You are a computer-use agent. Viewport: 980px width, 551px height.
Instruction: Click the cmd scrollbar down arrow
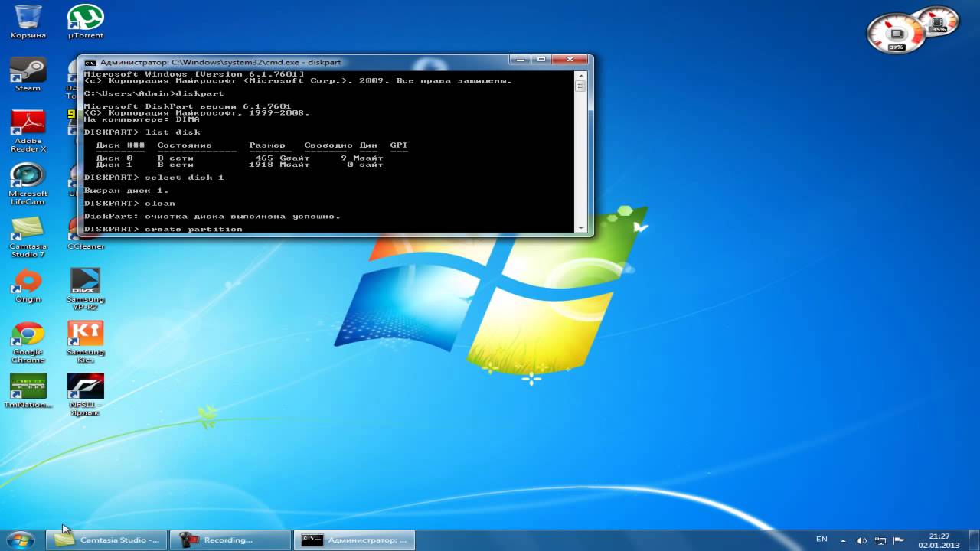pyautogui.click(x=581, y=227)
